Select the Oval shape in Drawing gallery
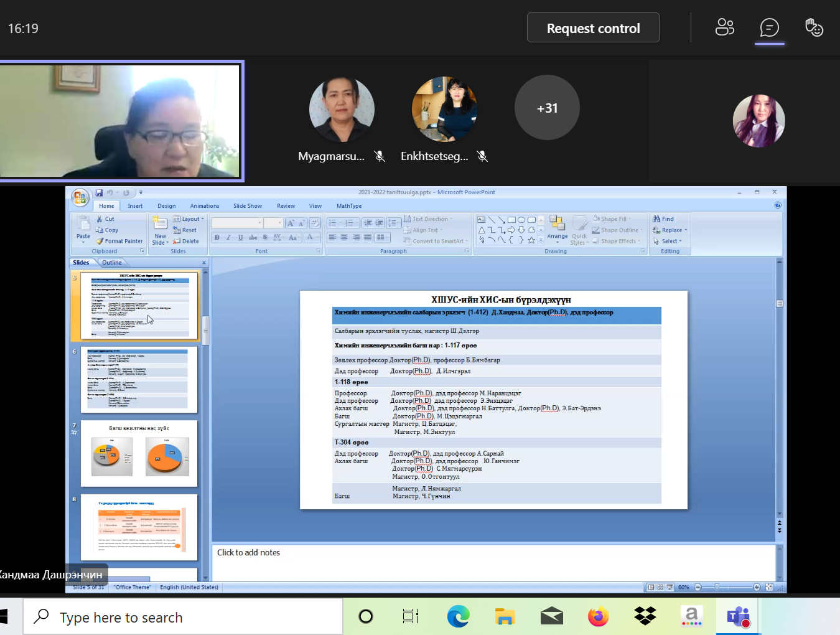Viewport: 840px width, 635px height. [x=521, y=220]
